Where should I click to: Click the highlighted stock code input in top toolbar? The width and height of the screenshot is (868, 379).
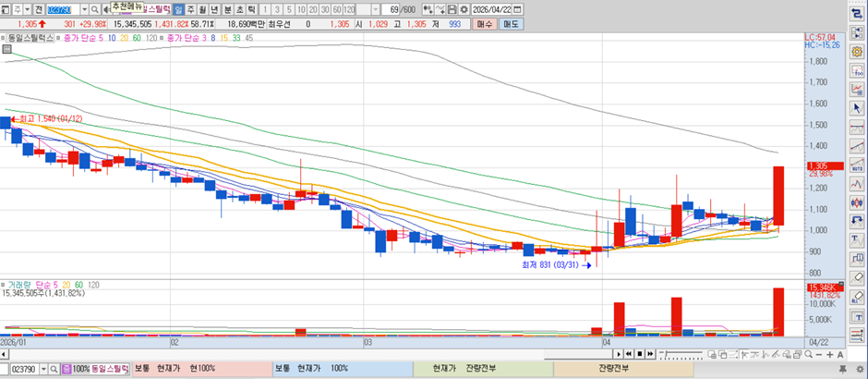coord(63,9)
